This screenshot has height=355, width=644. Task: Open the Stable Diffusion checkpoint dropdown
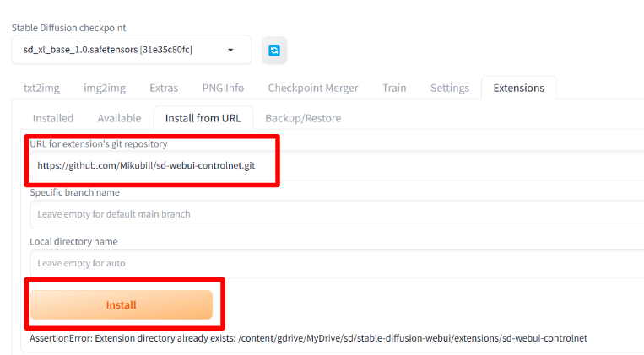coord(132,50)
